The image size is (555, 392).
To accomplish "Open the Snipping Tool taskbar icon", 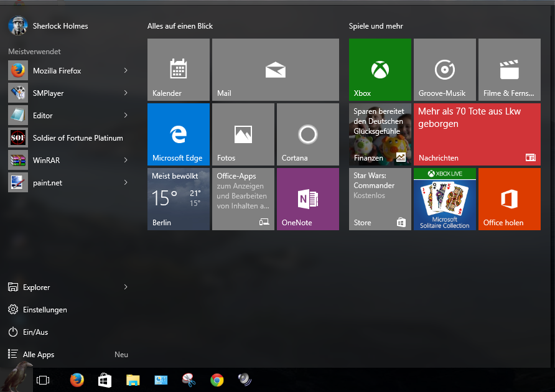I will point(189,380).
